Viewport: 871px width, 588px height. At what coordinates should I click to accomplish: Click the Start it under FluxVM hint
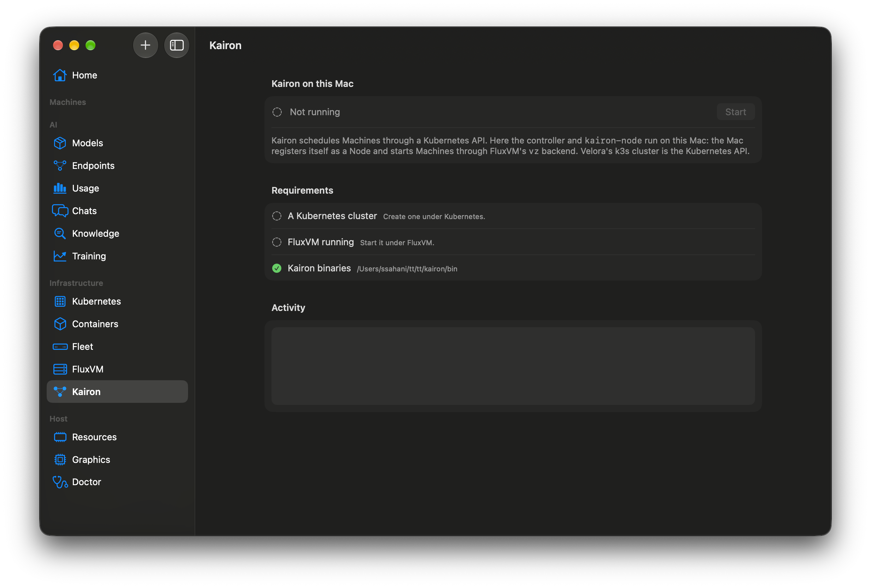coord(397,243)
